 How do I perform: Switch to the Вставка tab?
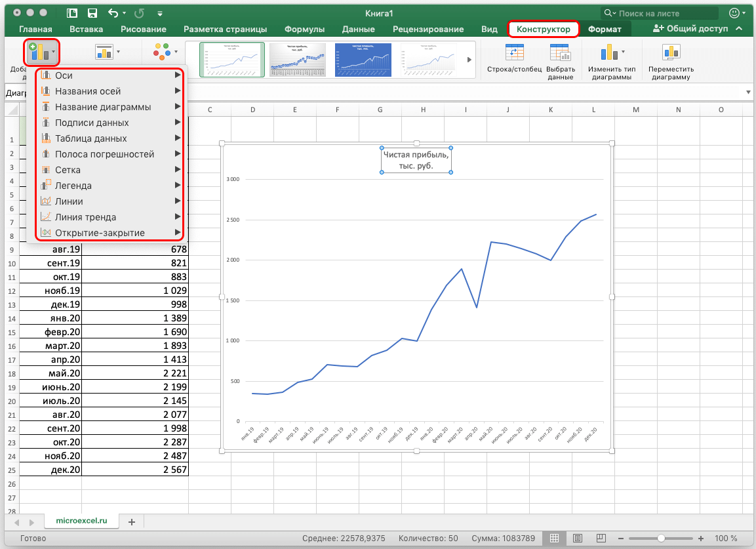86,30
